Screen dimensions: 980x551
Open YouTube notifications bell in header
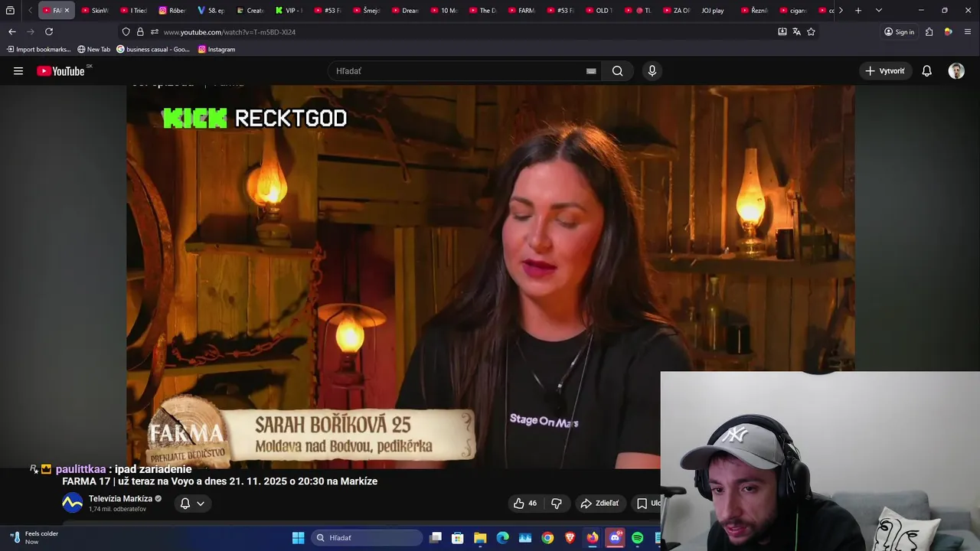[927, 71]
